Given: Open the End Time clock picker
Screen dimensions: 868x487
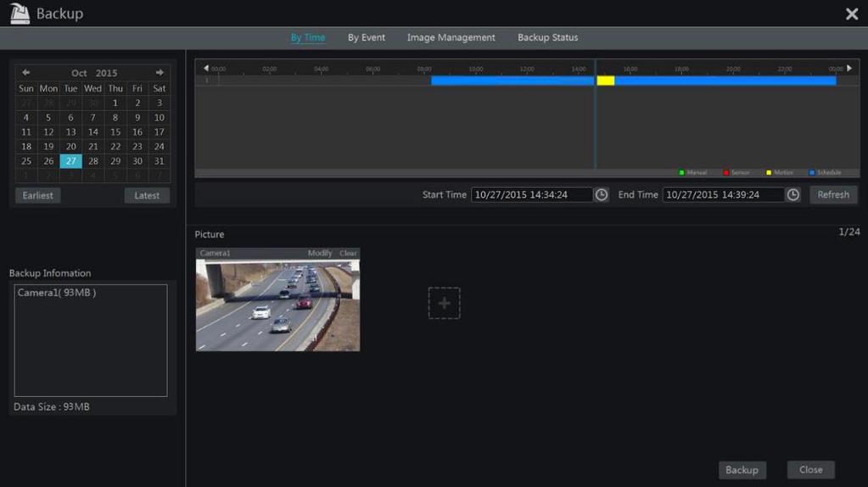Looking at the screenshot, I should pyautogui.click(x=792, y=195).
